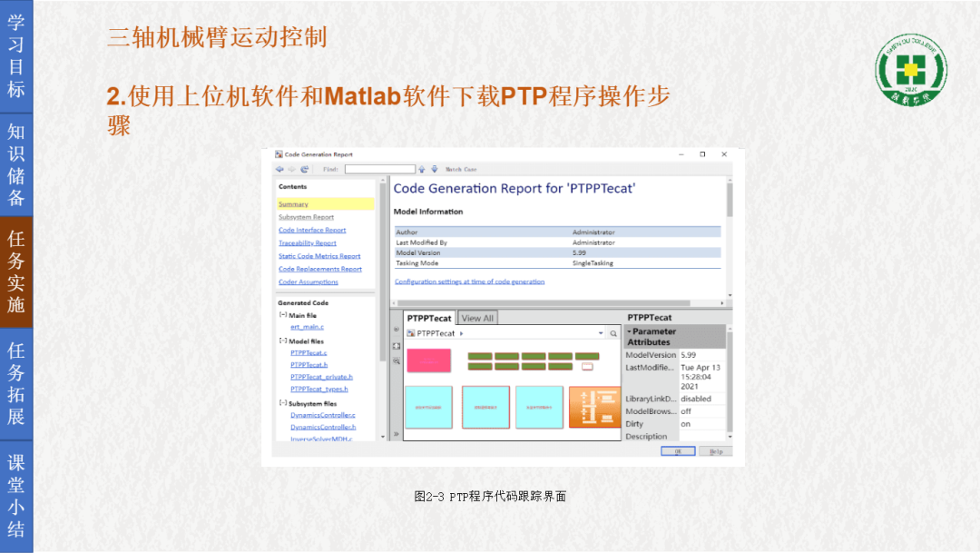
Task: Click the parameter pane vertical scrollbar
Action: [730, 382]
